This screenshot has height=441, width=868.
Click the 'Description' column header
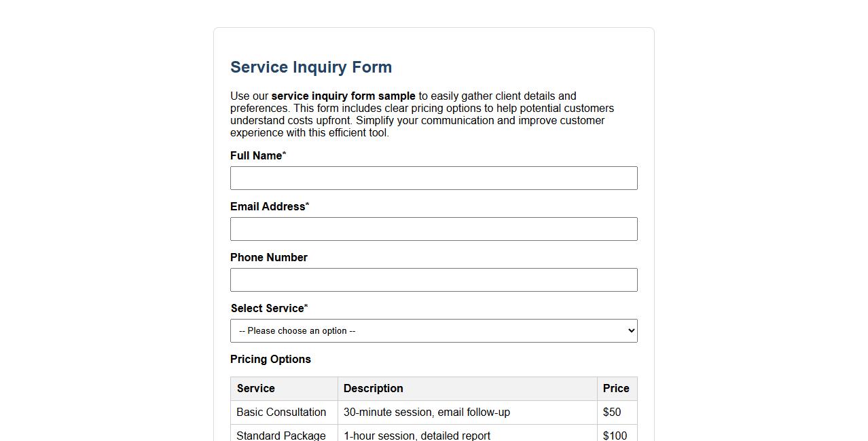(373, 388)
